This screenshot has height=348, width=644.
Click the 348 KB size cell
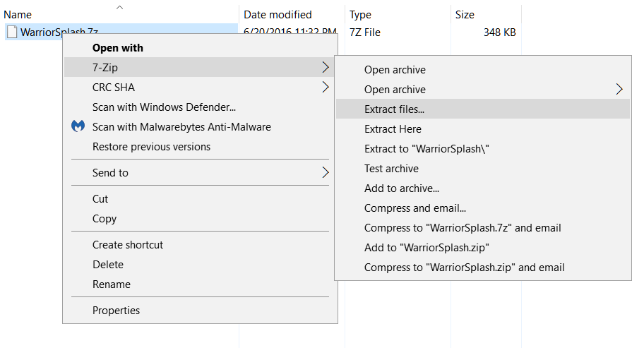pos(499,32)
